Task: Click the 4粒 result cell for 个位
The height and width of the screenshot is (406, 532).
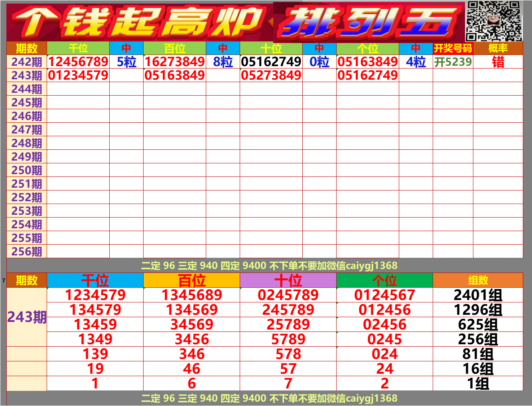Action: [416, 62]
